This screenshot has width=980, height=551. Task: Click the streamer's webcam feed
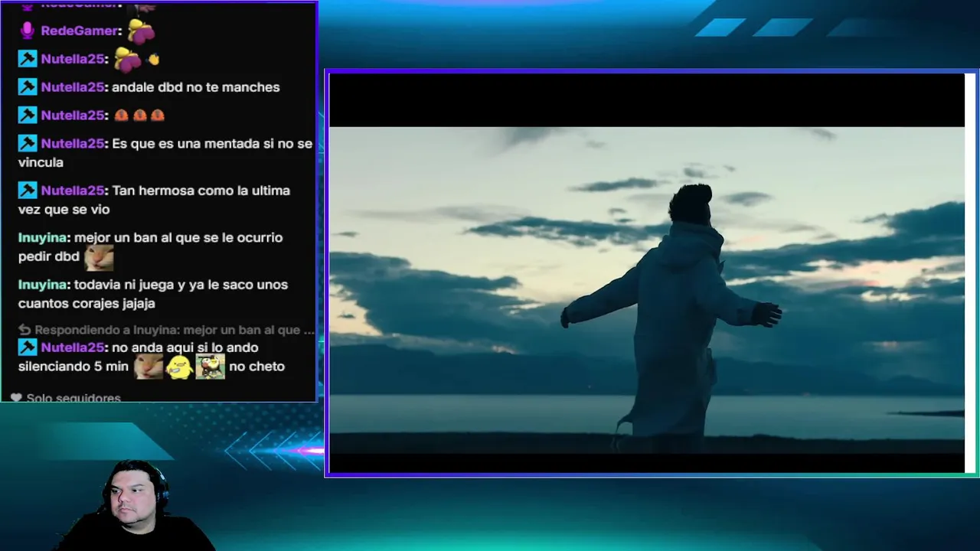[x=136, y=505]
